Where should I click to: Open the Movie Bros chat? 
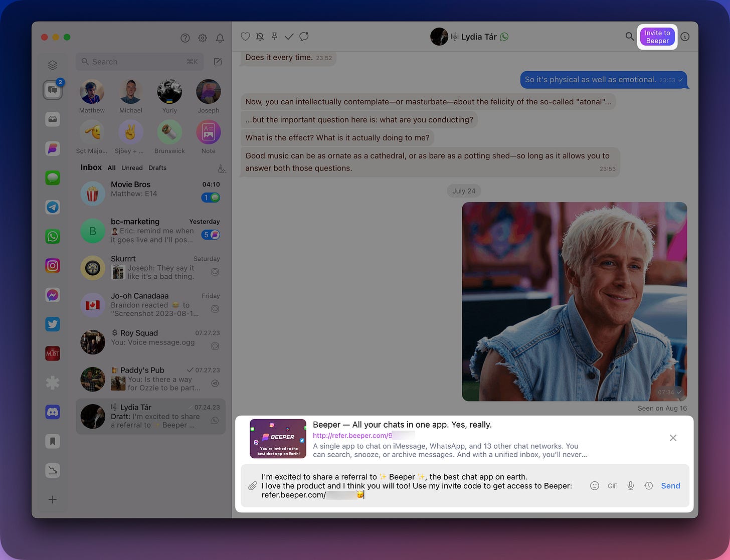(x=151, y=193)
